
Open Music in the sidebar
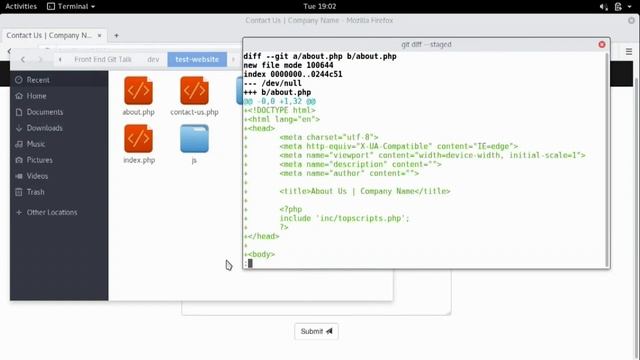[59, 144]
